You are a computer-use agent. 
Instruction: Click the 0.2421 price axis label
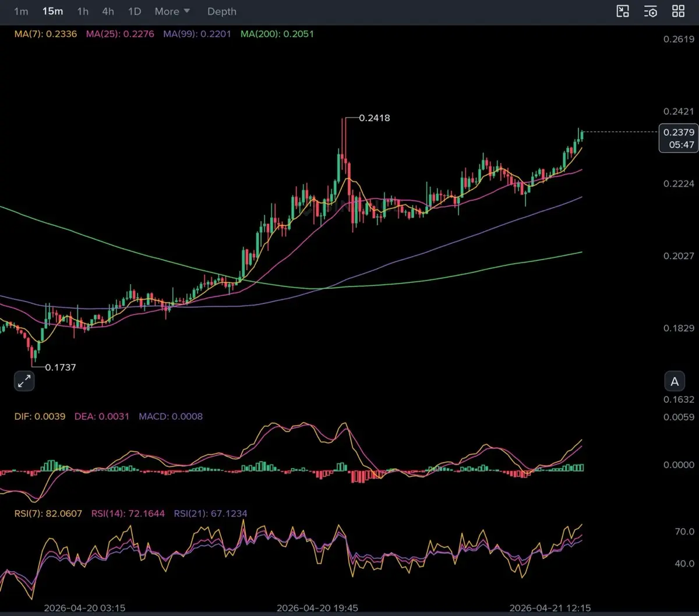coord(679,111)
